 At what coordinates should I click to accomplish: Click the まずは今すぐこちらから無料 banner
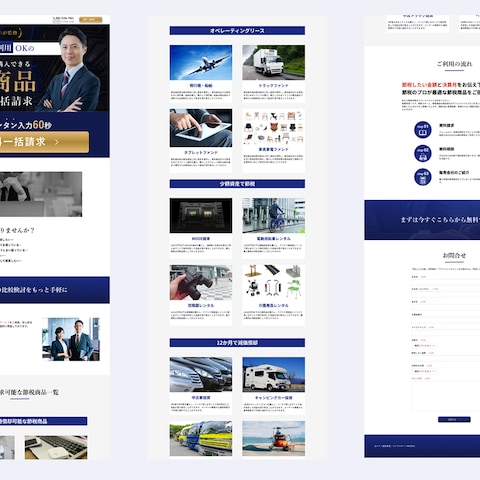coord(422,220)
